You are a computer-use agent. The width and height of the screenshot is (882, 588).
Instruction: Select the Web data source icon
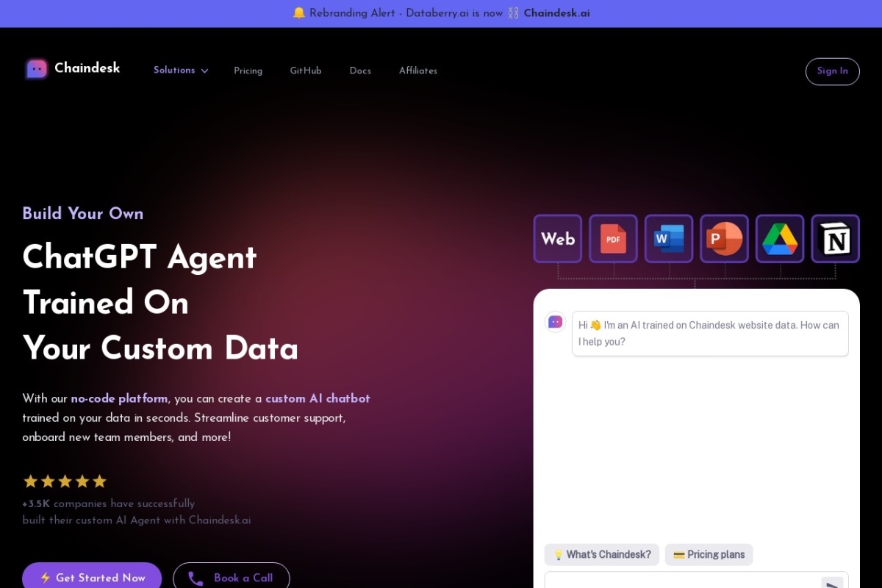[x=557, y=239]
